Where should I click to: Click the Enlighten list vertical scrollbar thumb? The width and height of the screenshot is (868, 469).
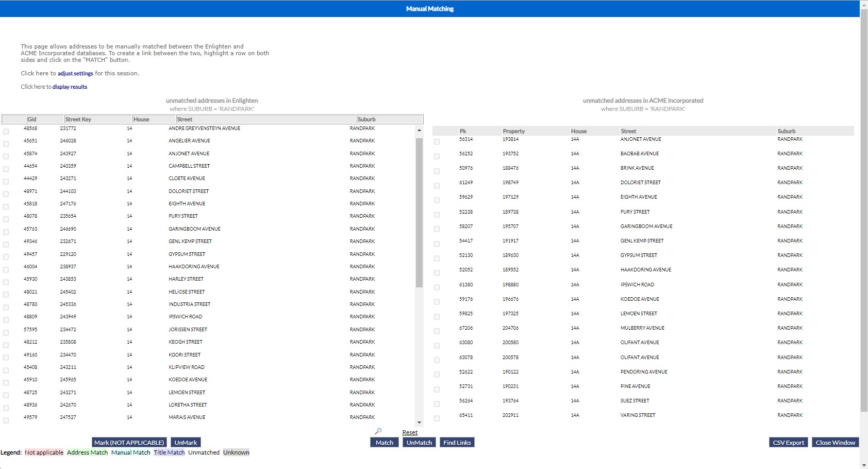(419, 212)
